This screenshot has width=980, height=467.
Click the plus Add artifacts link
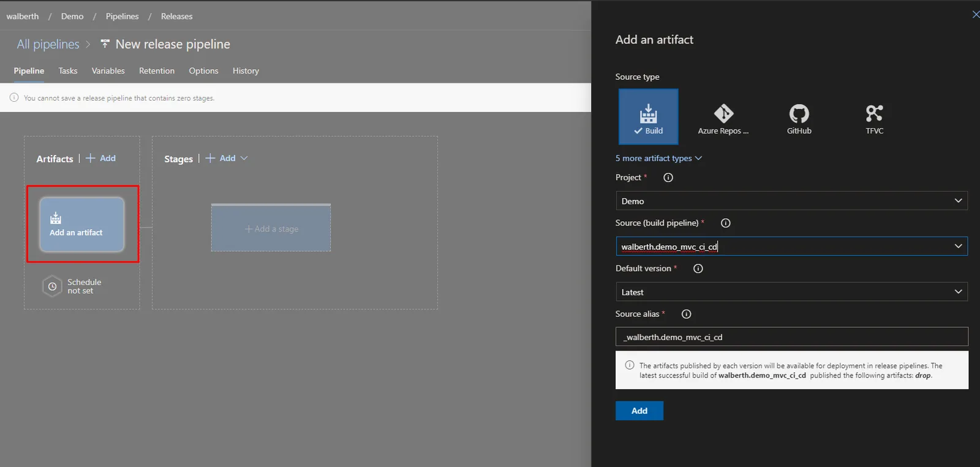101,158
